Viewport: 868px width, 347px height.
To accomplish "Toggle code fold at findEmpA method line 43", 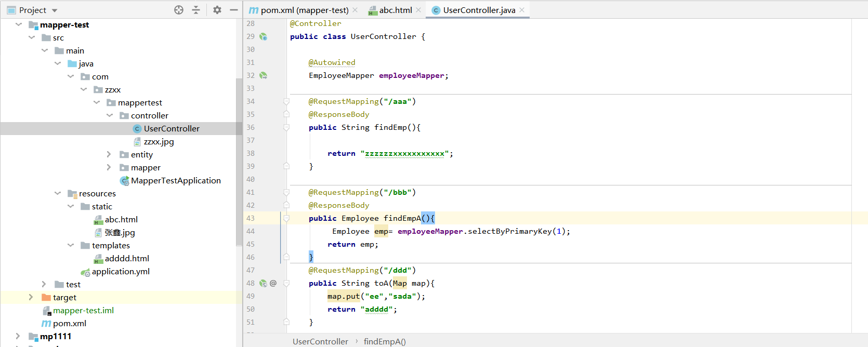I will click(x=286, y=218).
